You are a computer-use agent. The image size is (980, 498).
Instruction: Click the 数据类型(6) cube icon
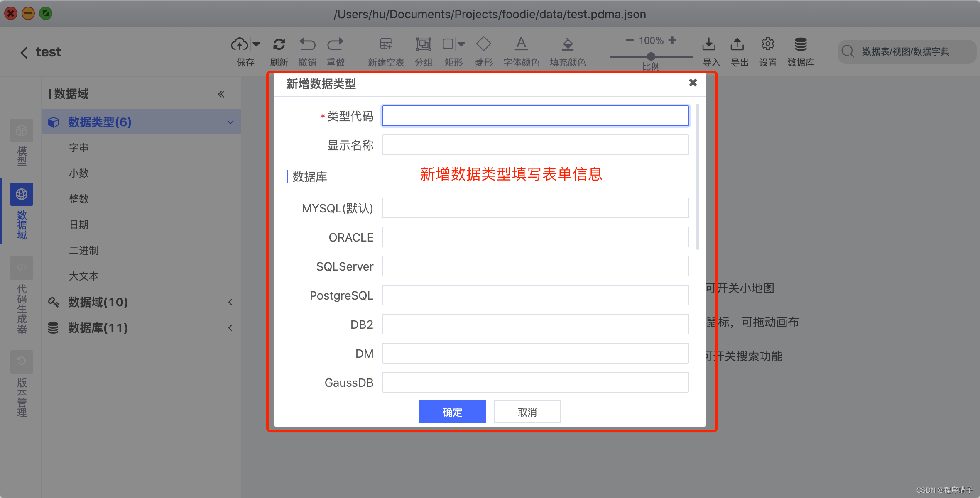pos(54,122)
